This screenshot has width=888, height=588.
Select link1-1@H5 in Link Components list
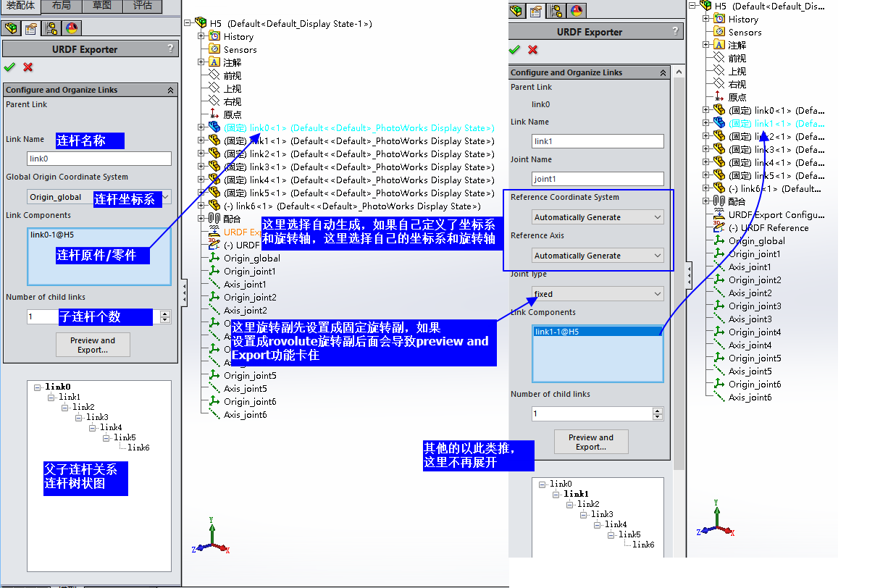598,332
